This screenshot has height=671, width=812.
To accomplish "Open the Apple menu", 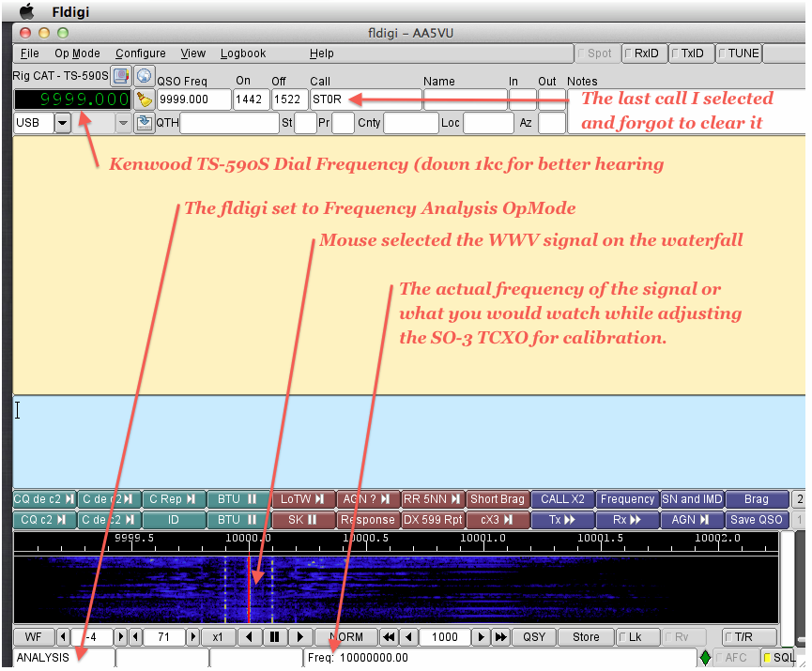I will click(x=26, y=11).
